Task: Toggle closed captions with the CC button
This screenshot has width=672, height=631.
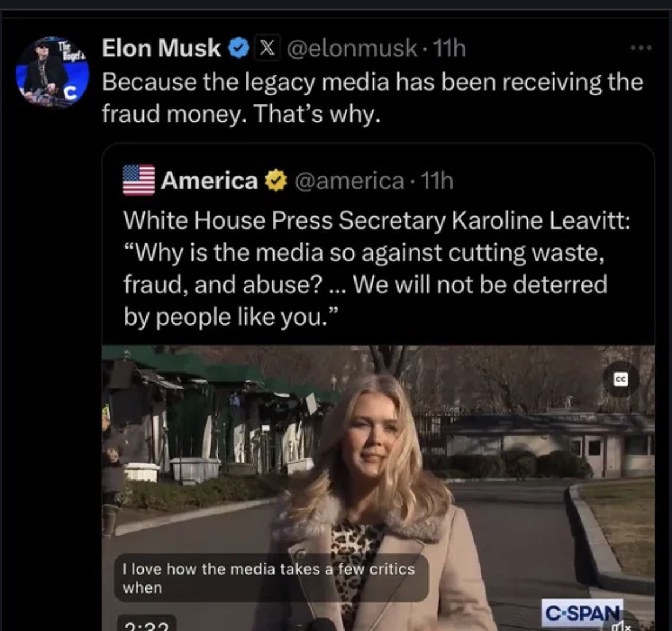Action: (621, 379)
